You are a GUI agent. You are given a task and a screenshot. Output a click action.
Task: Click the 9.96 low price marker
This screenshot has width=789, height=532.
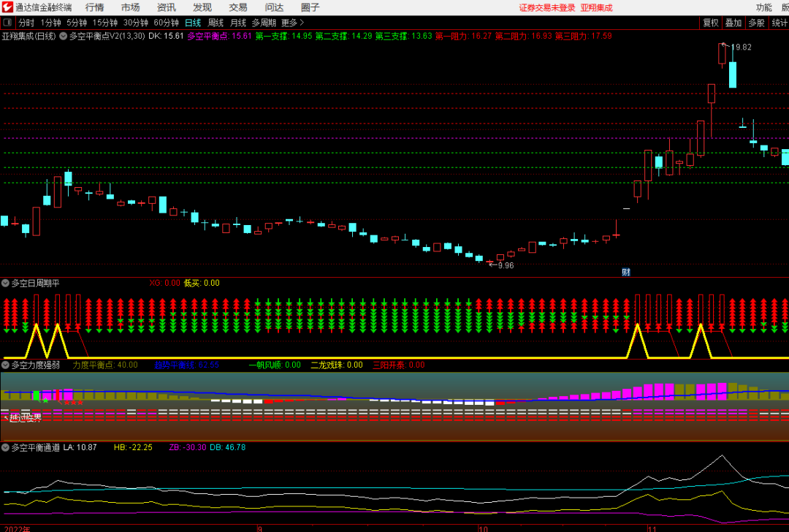(x=504, y=265)
